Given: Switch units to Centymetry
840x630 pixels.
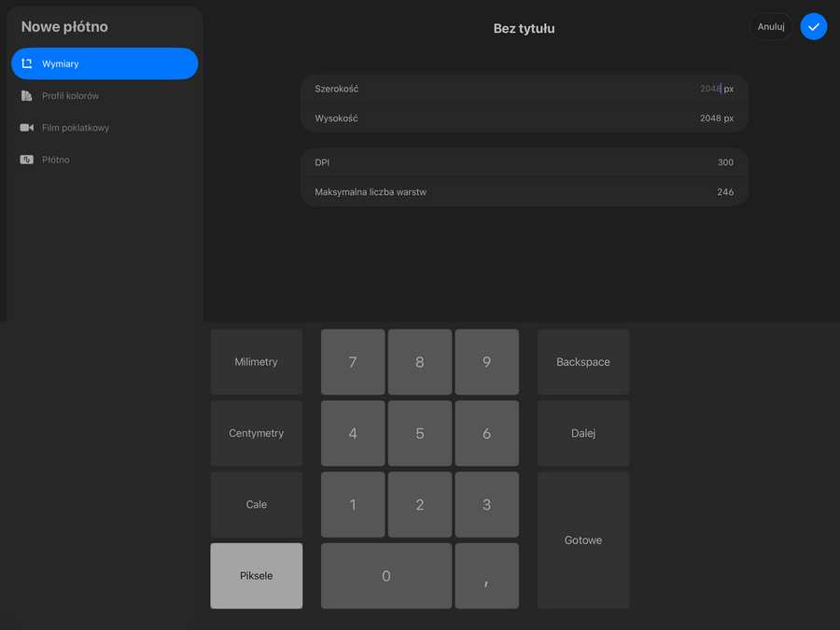Looking at the screenshot, I should click(257, 433).
